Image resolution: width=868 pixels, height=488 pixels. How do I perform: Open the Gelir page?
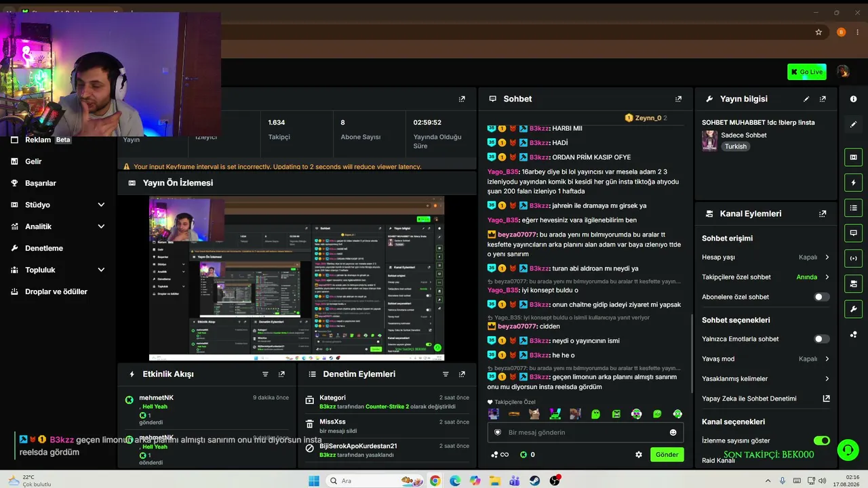point(34,161)
